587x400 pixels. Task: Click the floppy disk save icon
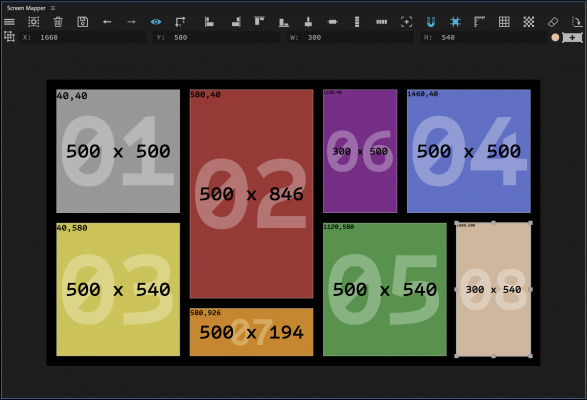(x=82, y=22)
